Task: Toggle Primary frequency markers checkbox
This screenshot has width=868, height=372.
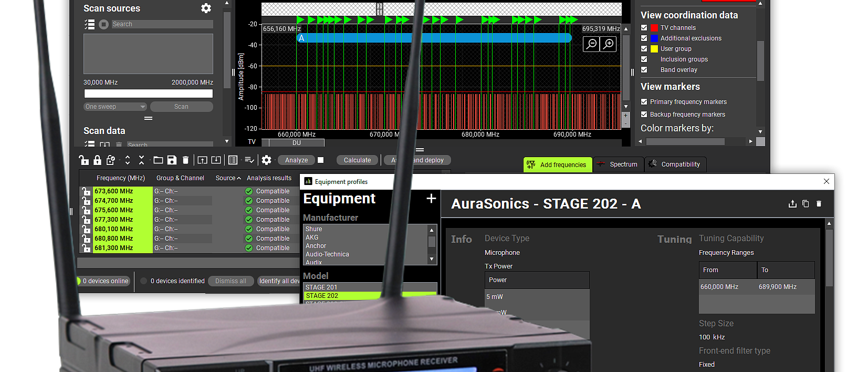Action: point(644,102)
